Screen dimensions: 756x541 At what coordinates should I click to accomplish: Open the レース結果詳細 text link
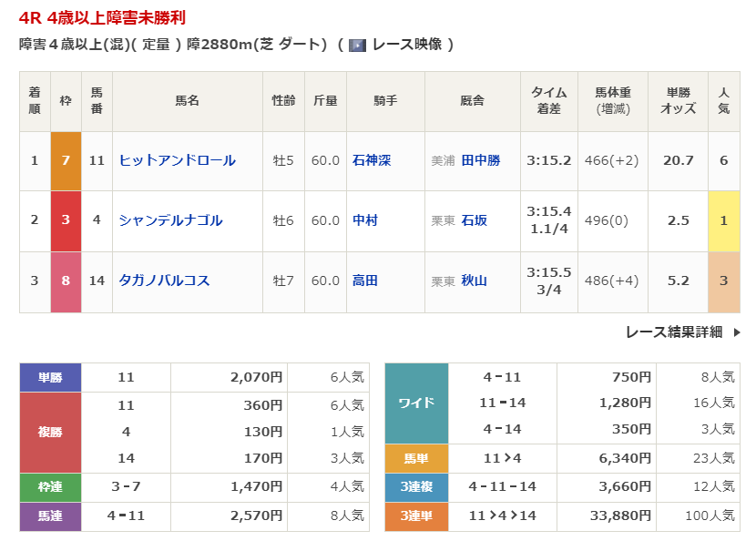tap(673, 332)
